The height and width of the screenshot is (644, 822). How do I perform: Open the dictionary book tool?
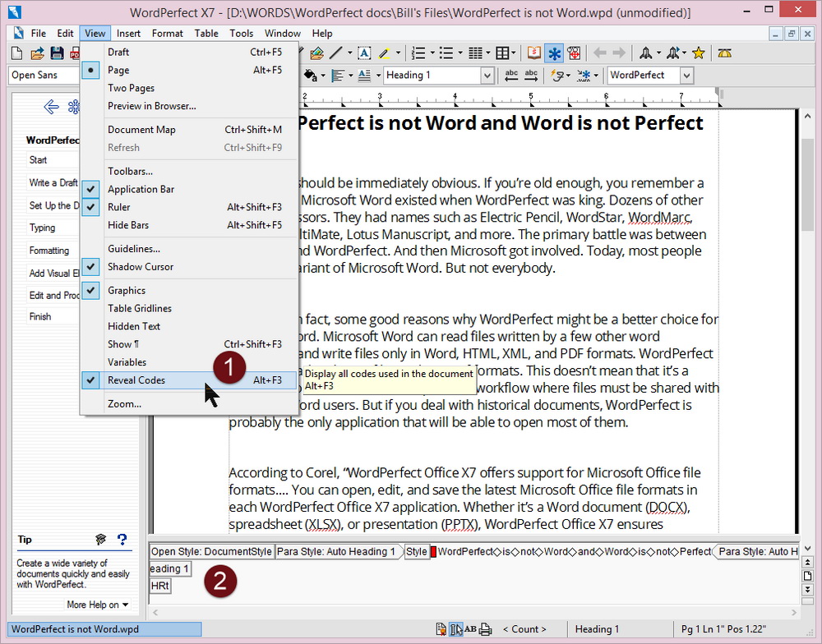(533, 53)
